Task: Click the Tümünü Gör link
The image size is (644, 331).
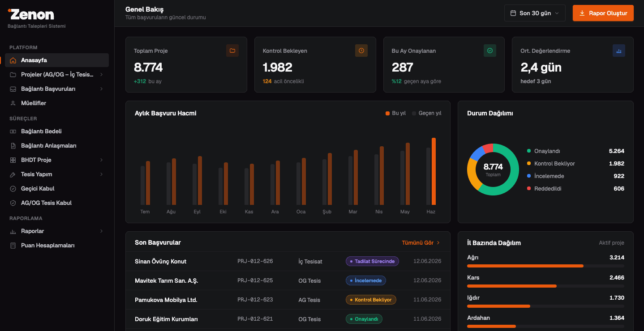Action: tap(421, 243)
